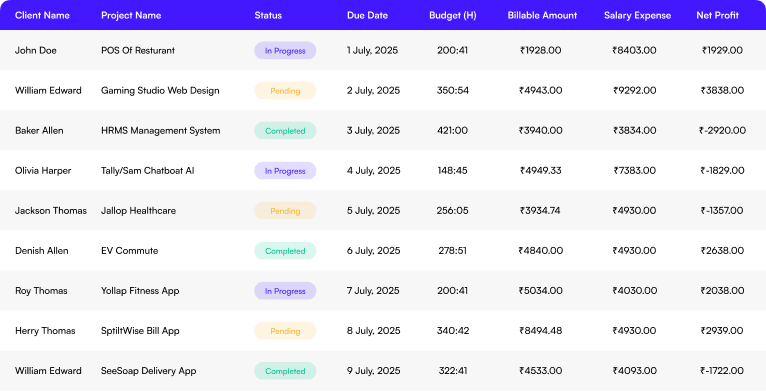Open the Tally/Sam Chatboat AI project

coord(148,171)
